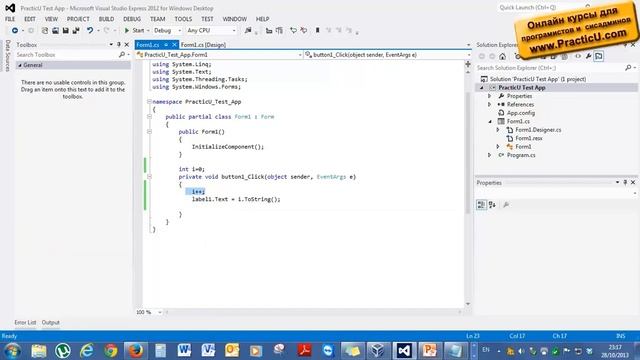
Task: Toggle the Show All Files eye icon in Solution Explorer
Action: click(x=578, y=56)
